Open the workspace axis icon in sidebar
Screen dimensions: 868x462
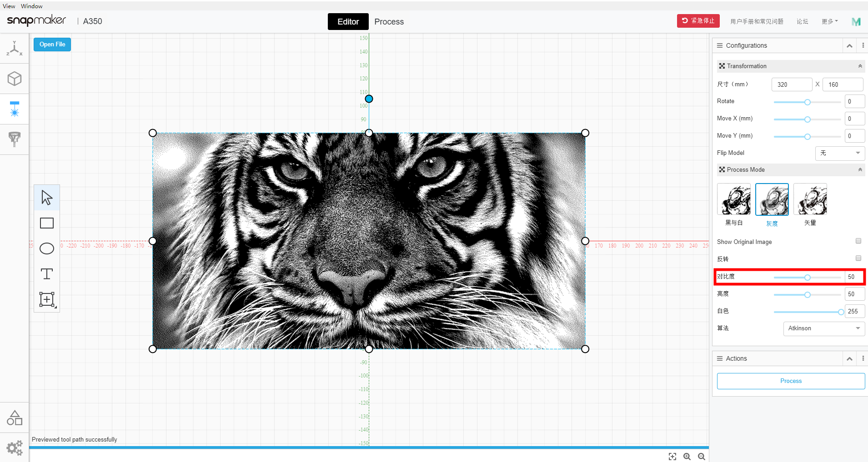[x=14, y=48]
